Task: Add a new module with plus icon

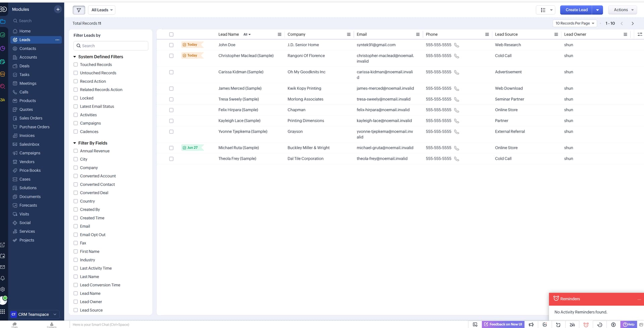Action: (x=58, y=9)
